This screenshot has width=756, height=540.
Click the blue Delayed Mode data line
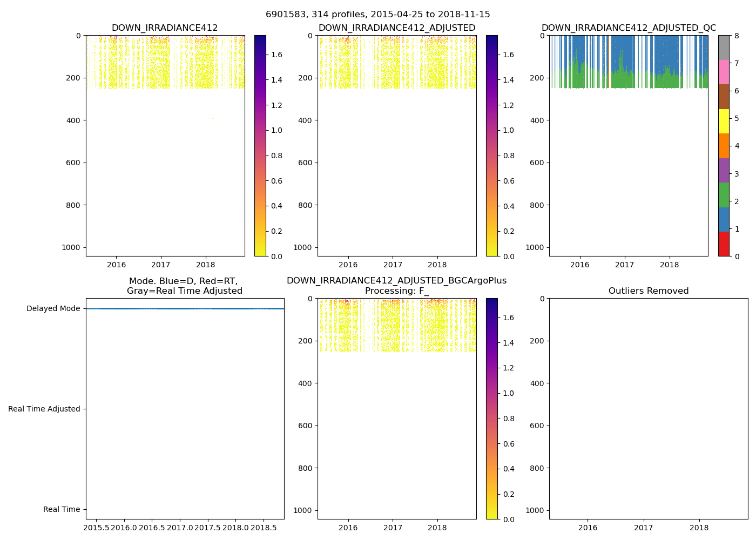pyautogui.click(x=185, y=308)
